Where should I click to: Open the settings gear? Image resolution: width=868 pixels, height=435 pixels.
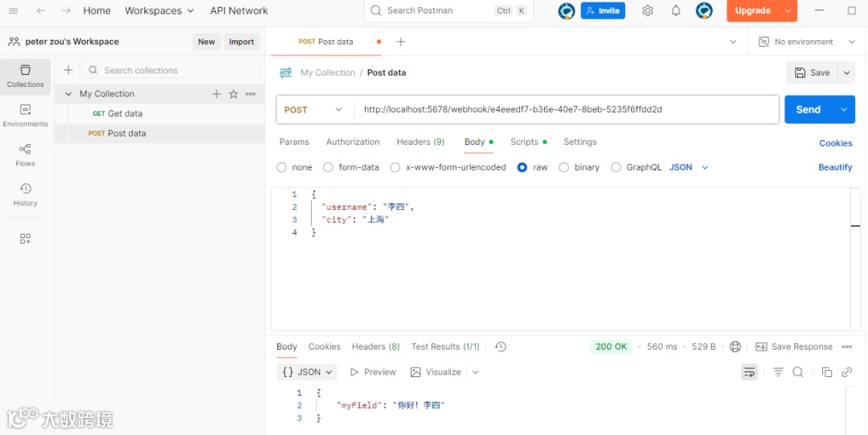(648, 10)
